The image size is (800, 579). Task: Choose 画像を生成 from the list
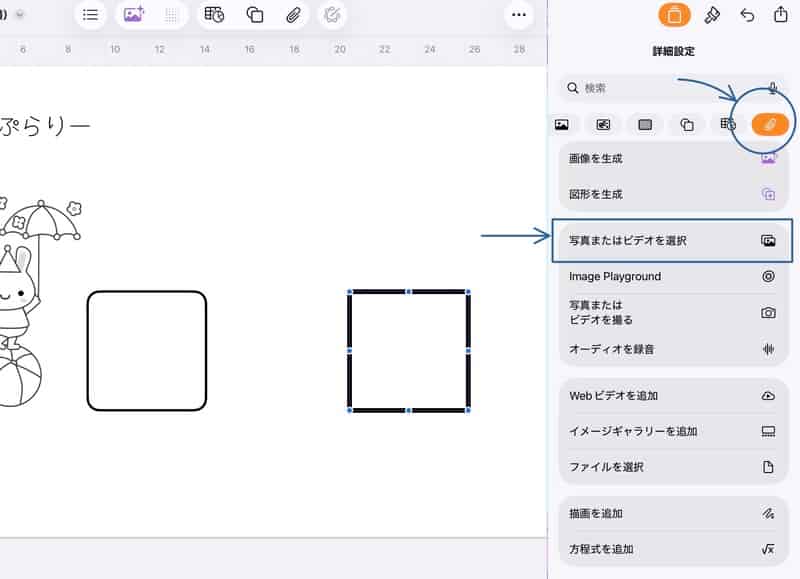tap(672, 159)
